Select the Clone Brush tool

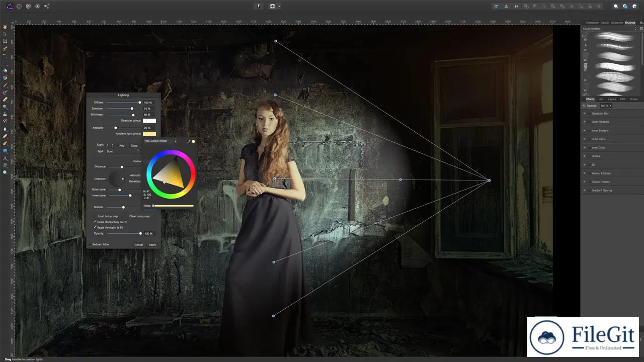[5, 114]
